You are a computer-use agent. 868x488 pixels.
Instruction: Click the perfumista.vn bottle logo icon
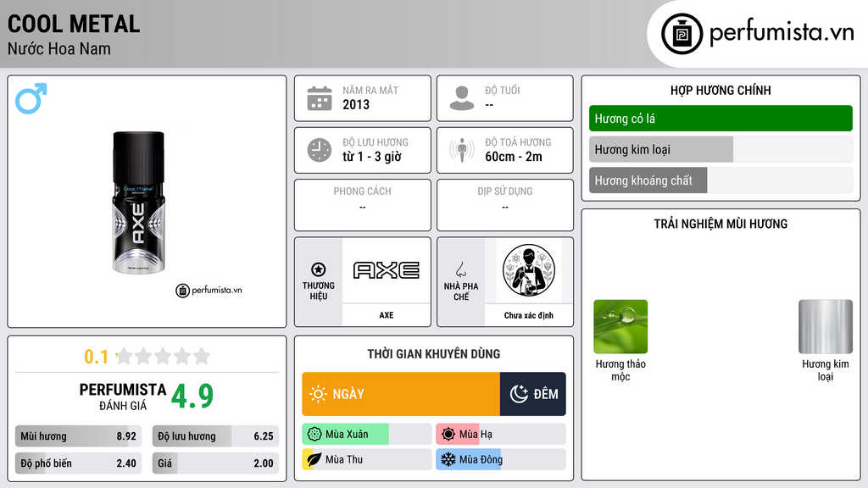pyautogui.click(x=682, y=34)
